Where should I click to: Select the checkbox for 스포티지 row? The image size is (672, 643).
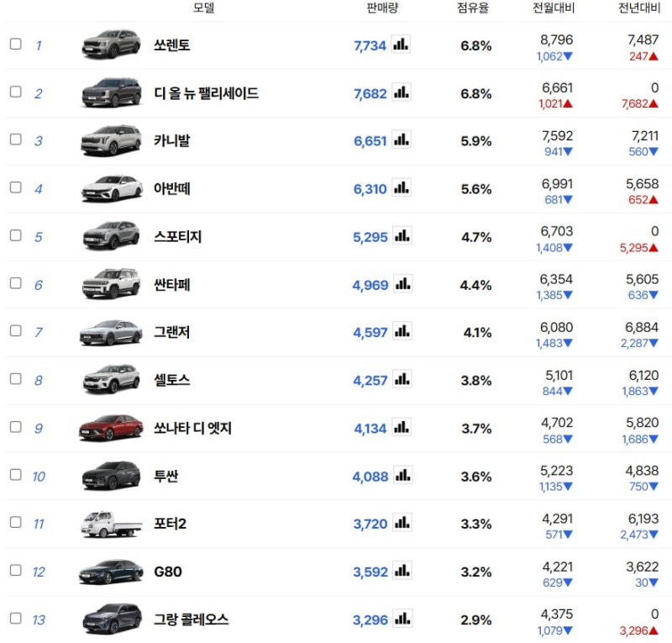[15, 235]
